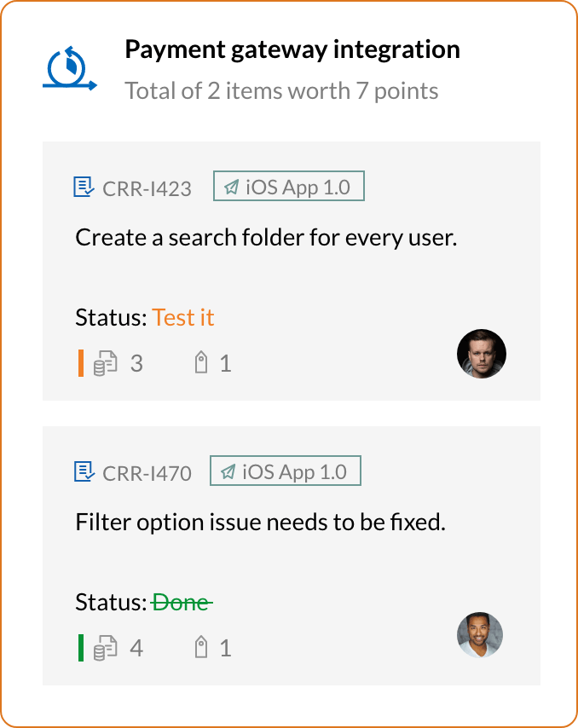This screenshot has width=578, height=728.
Task: Open the "Payment gateway integration" sprint title
Action: click(292, 50)
